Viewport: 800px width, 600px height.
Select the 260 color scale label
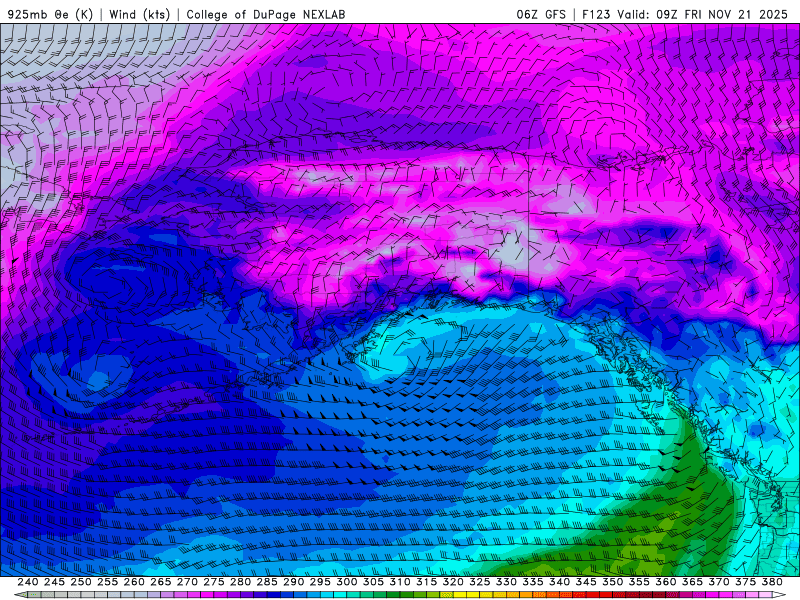point(134,582)
